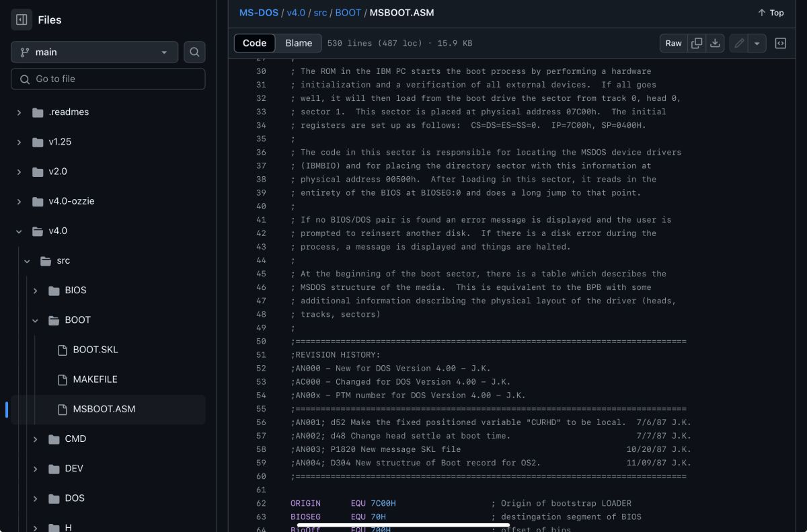Go to BOOT breadcrumb link
Image resolution: width=807 pixels, height=532 pixels.
click(x=348, y=13)
